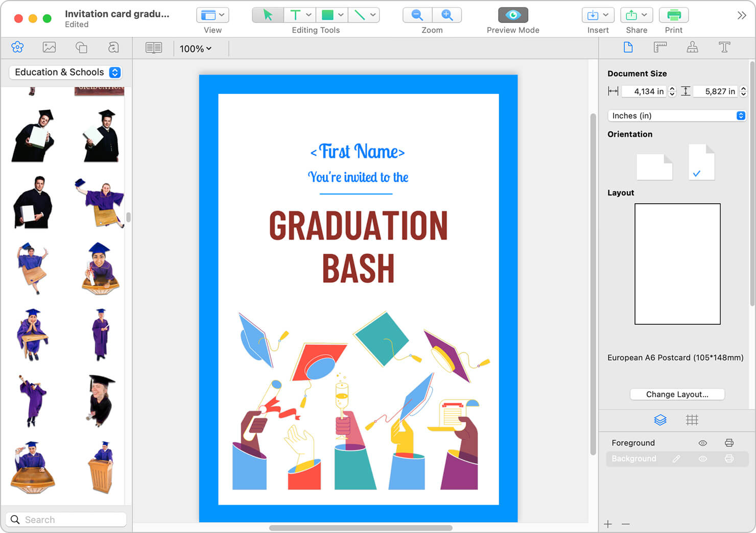Viewport: 756px width, 533px height.
Task: Open the Inches (in) units dropdown
Action: click(677, 116)
